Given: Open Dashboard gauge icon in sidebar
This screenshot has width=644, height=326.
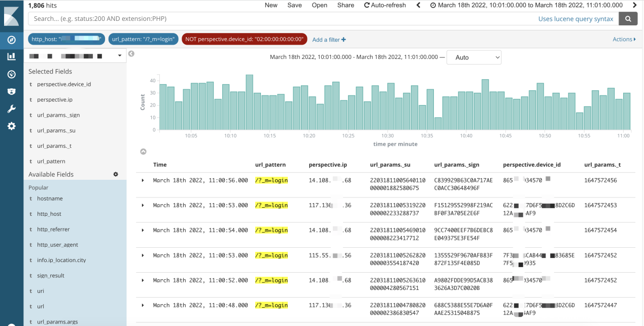Looking at the screenshot, I should 11,74.
